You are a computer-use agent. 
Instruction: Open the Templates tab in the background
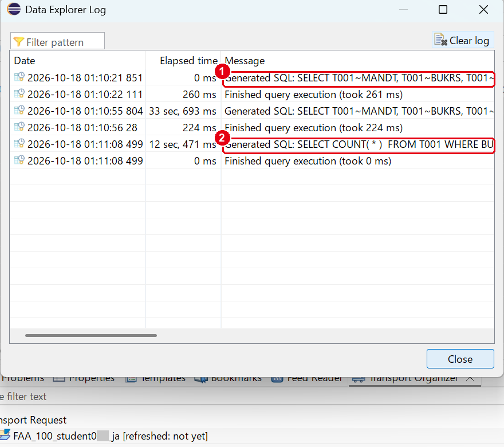[156, 379]
